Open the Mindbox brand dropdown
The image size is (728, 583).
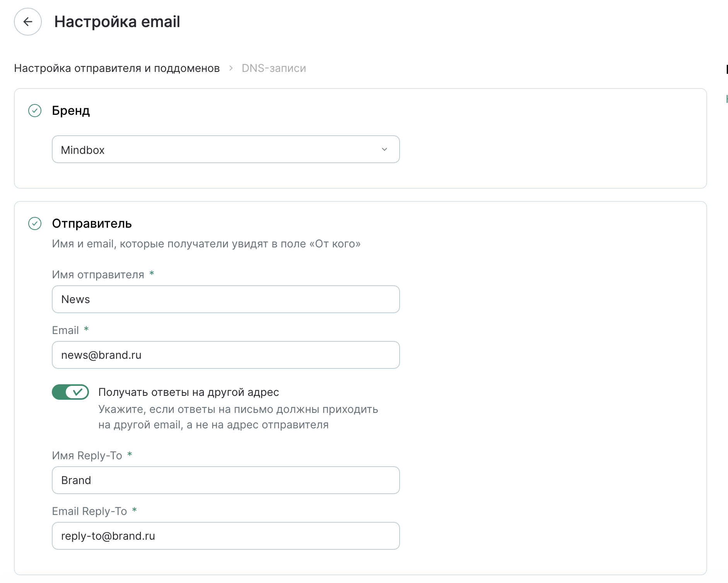[226, 149]
